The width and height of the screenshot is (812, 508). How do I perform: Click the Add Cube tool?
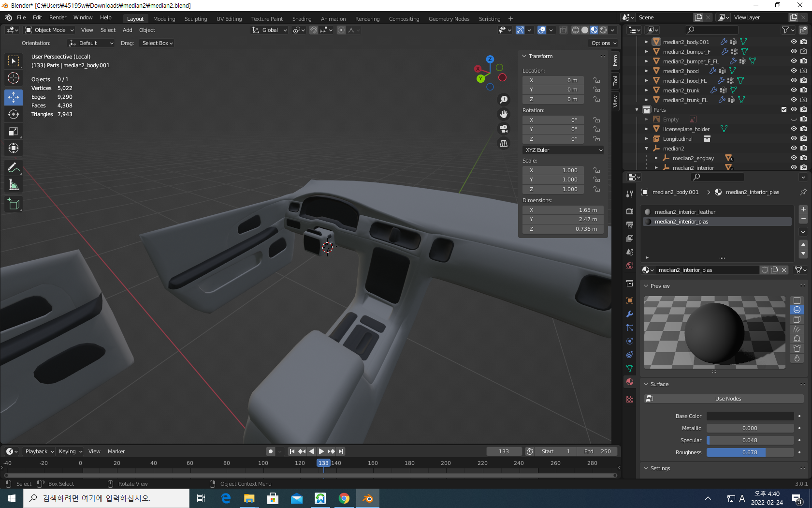pyautogui.click(x=14, y=204)
